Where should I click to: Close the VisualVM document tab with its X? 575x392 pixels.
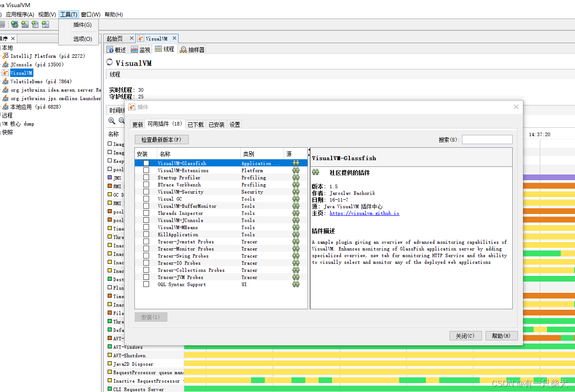[x=174, y=38]
